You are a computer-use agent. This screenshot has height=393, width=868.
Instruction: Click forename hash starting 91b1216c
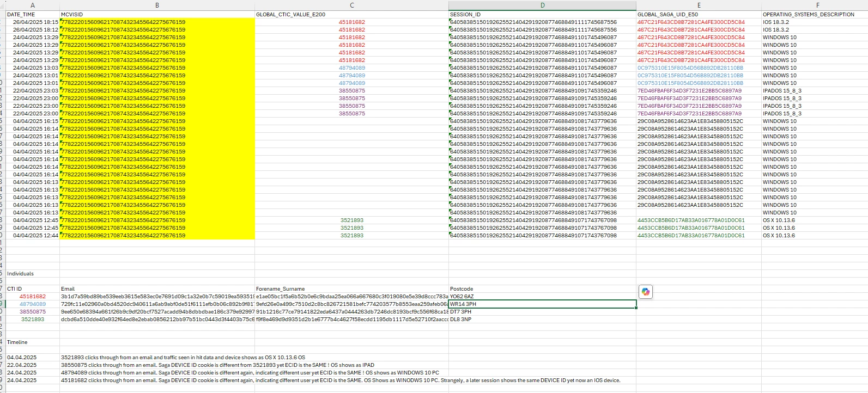tap(351, 312)
